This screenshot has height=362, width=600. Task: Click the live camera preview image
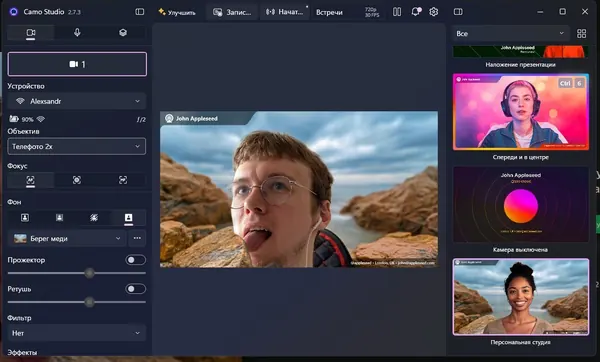(299, 189)
